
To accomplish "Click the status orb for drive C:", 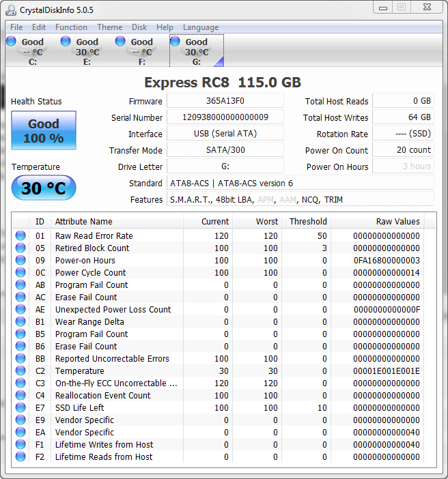I will point(12,42).
